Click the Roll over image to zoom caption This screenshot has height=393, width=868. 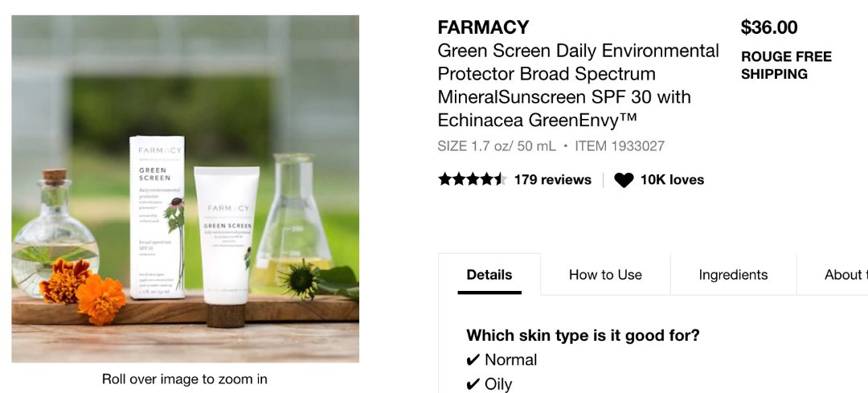(x=185, y=379)
